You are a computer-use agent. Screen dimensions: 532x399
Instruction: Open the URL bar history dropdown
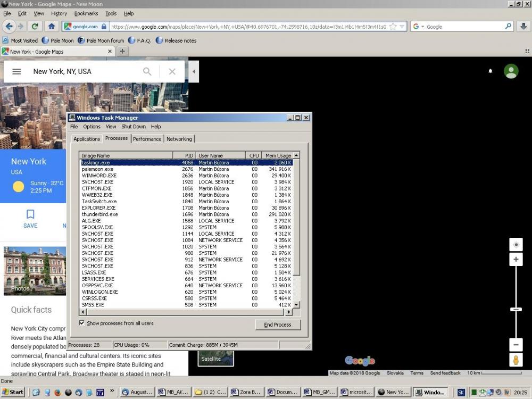coord(402,27)
